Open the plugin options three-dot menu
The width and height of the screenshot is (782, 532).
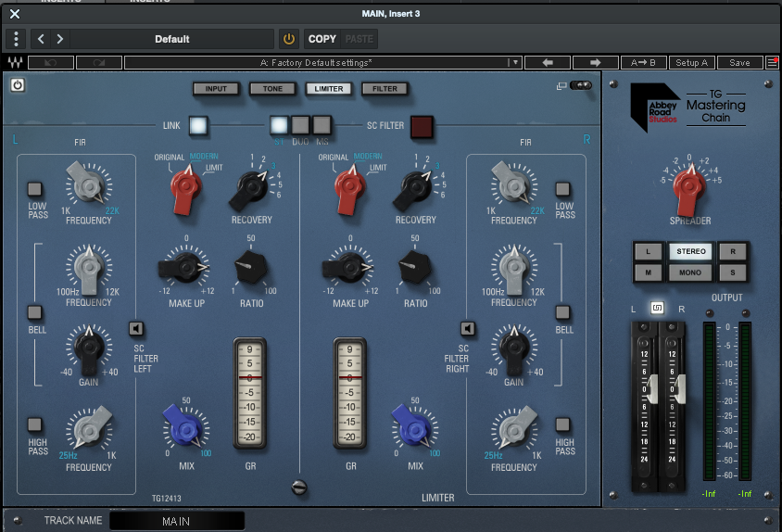pyautogui.click(x=16, y=39)
